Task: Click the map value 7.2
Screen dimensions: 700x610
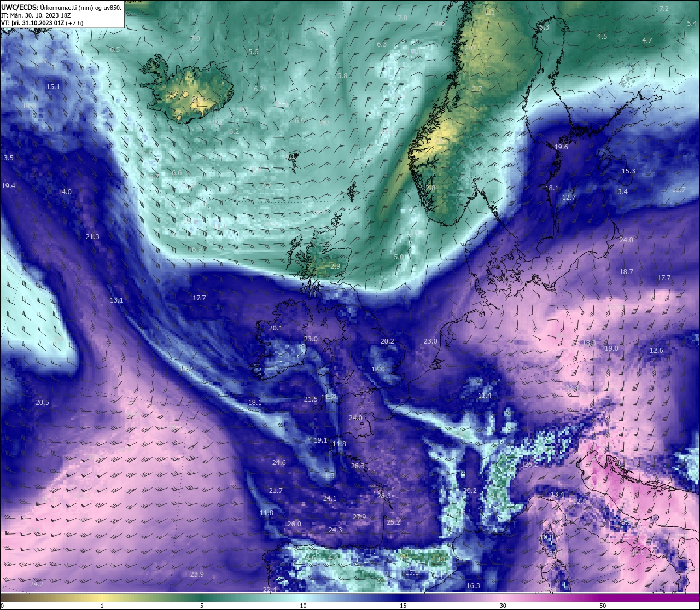Action: tap(664, 9)
